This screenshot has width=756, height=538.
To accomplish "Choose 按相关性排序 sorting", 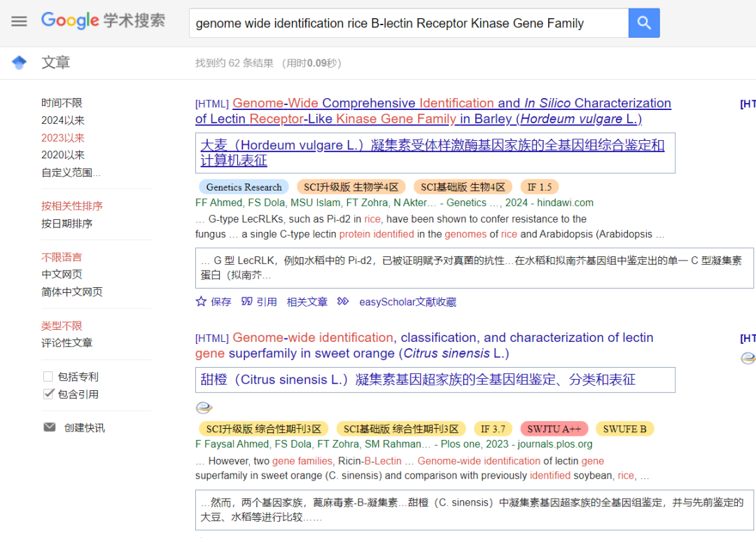I will click(x=72, y=206).
